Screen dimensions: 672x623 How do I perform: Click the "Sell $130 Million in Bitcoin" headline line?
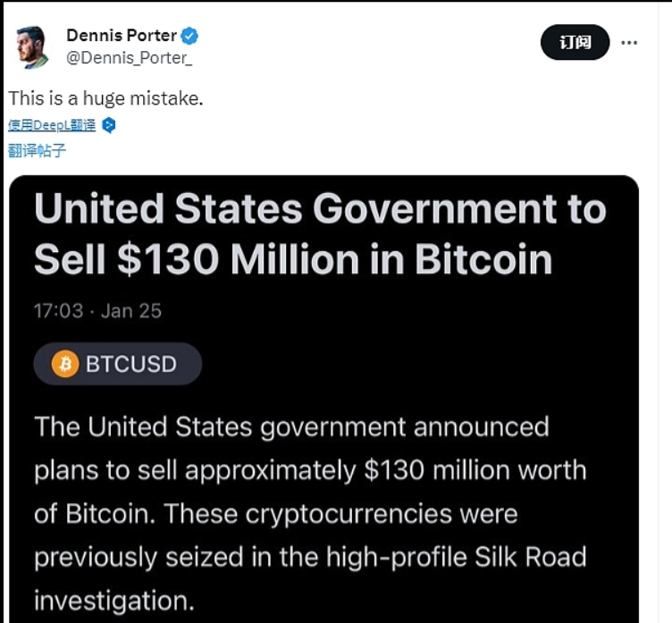(293, 259)
